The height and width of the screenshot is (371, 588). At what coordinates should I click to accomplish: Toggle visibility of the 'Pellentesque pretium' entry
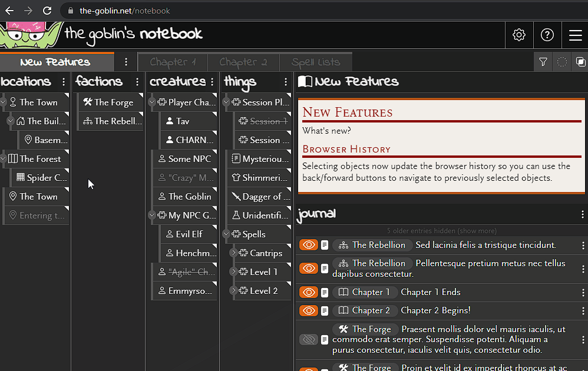pyautogui.click(x=309, y=269)
